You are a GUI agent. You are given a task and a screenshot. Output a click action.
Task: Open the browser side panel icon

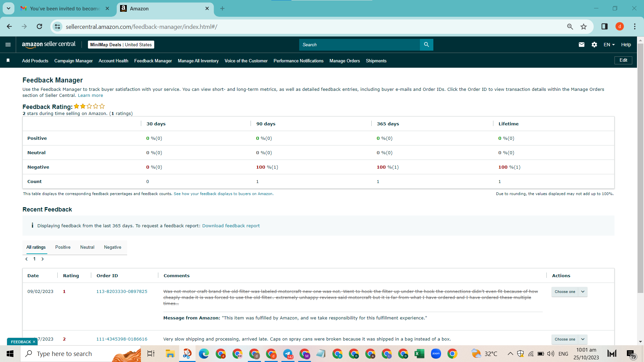click(604, 26)
